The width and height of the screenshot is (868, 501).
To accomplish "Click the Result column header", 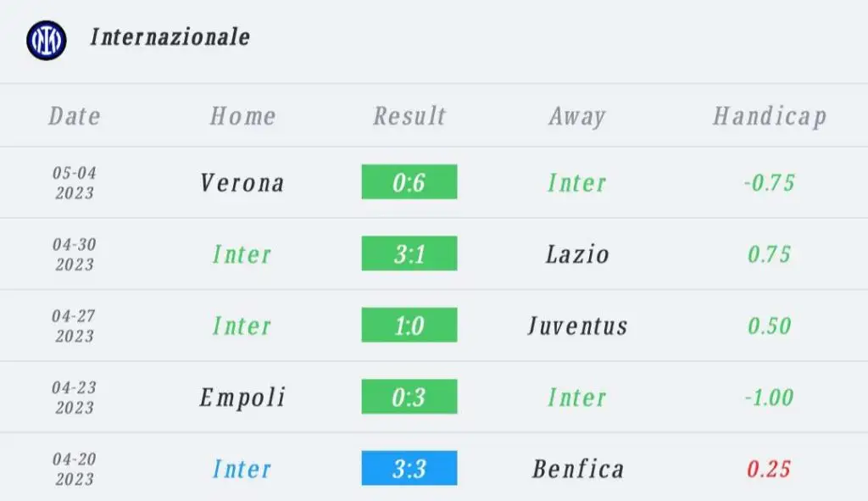I will pyautogui.click(x=409, y=115).
